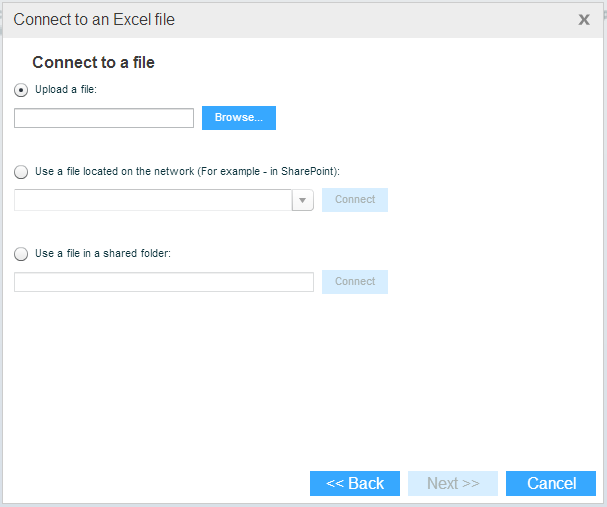Click Connect beside the shared folder field
Image resolution: width=607 pixels, height=507 pixels.
click(x=355, y=282)
